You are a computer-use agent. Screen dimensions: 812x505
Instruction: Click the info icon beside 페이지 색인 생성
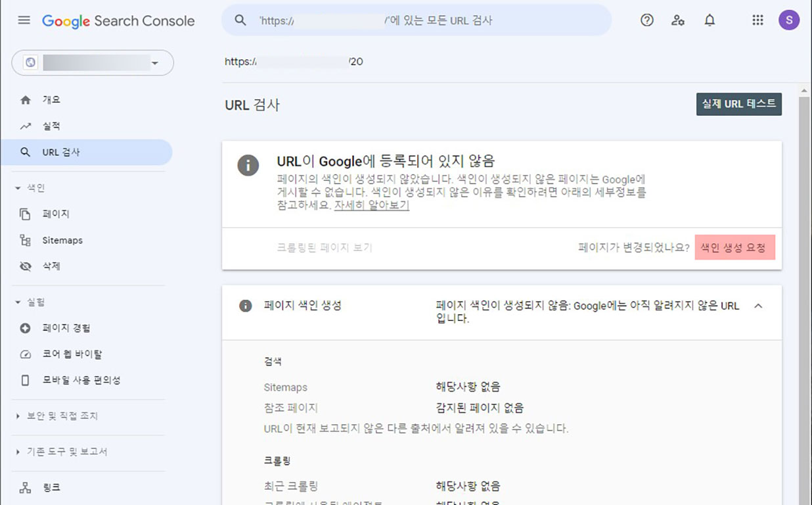246,306
